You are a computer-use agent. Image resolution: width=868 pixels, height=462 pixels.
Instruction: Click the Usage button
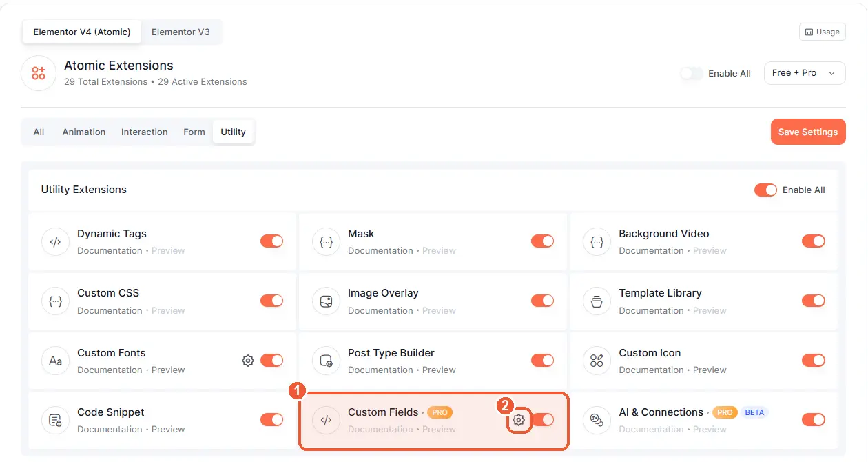point(823,32)
